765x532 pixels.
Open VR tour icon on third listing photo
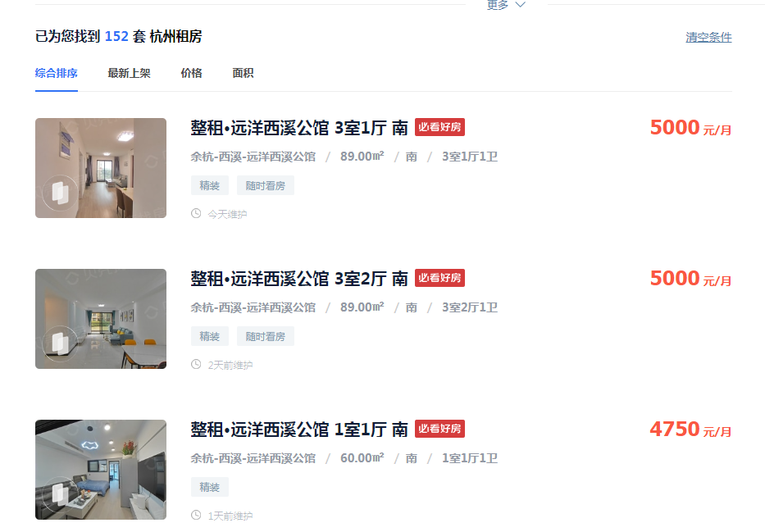pos(60,494)
